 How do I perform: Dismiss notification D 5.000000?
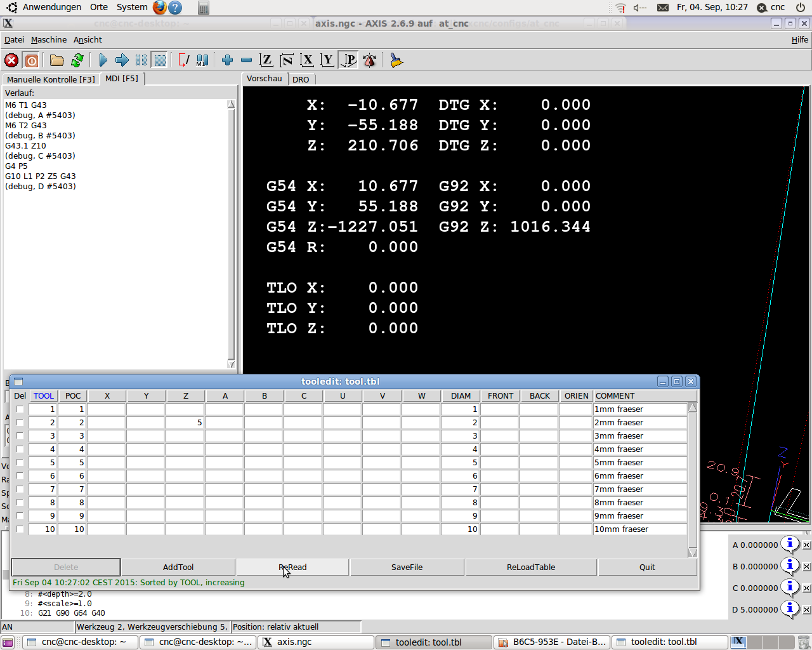806,610
